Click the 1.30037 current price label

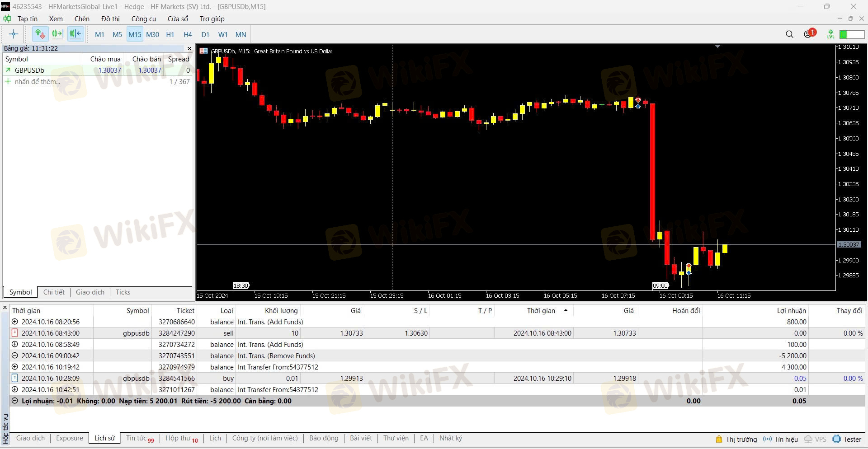849,244
